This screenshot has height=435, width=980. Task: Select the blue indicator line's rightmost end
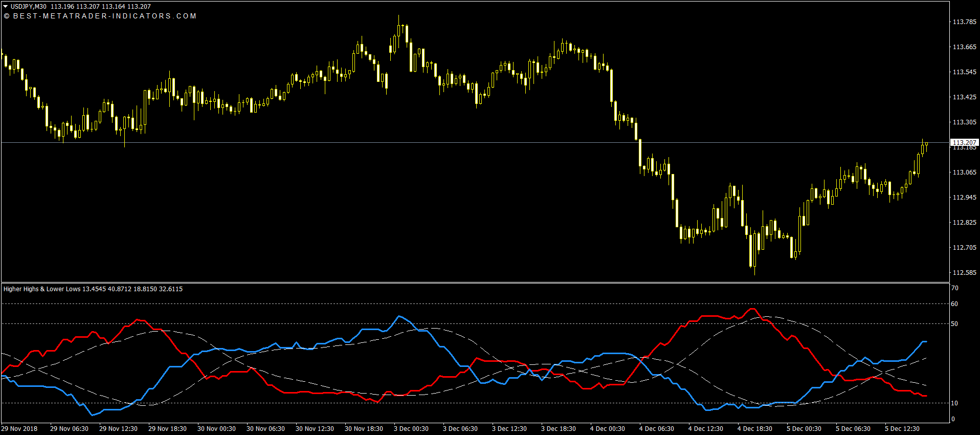[925, 341]
